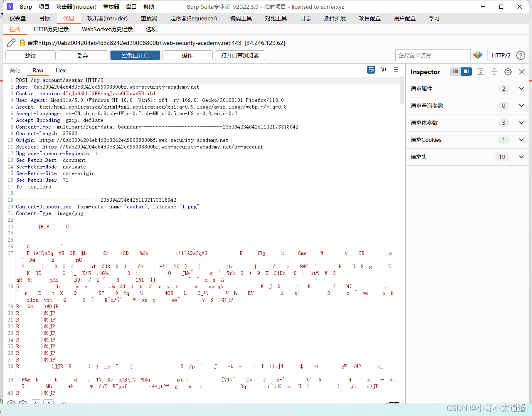532x416 pixels.
Task: Click 丢弃 to drop the request
Action: pyautogui.click(x=83, y=55)
